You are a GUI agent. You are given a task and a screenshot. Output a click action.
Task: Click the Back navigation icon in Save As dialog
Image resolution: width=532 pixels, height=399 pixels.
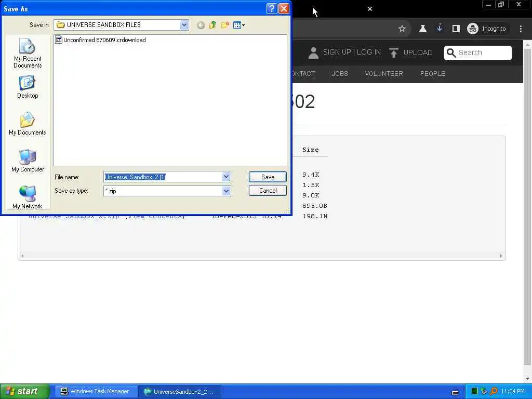pyautogui.click(x=201, y=25)
